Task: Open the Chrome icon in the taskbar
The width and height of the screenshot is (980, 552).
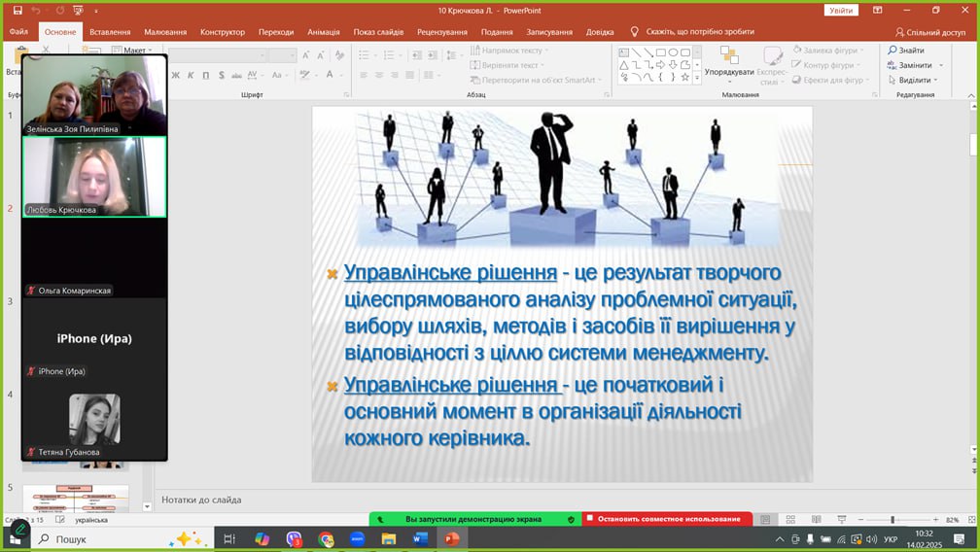Action: (x=326, y=538)
